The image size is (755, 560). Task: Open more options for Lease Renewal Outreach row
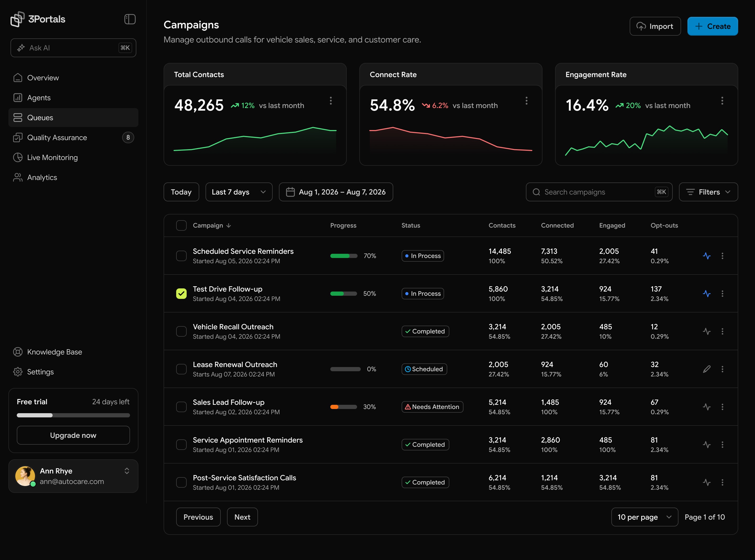coord(722,369)
